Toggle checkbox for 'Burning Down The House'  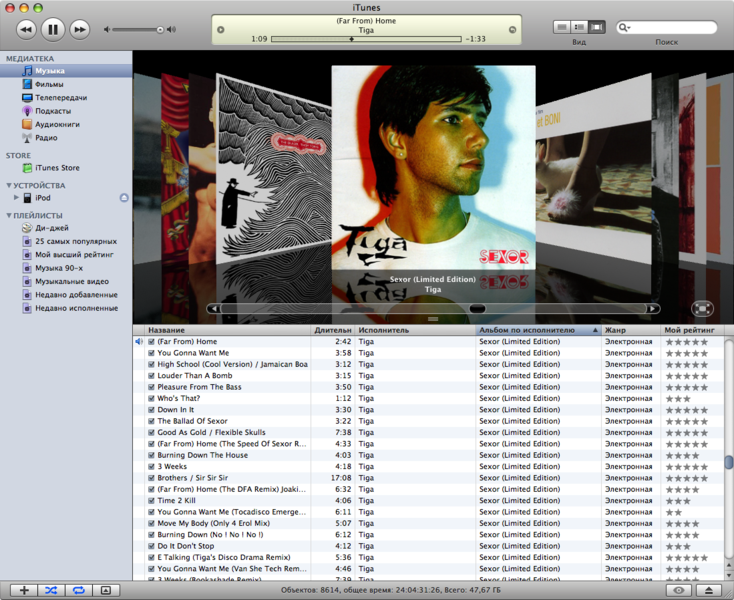click(x=152, y=455)
